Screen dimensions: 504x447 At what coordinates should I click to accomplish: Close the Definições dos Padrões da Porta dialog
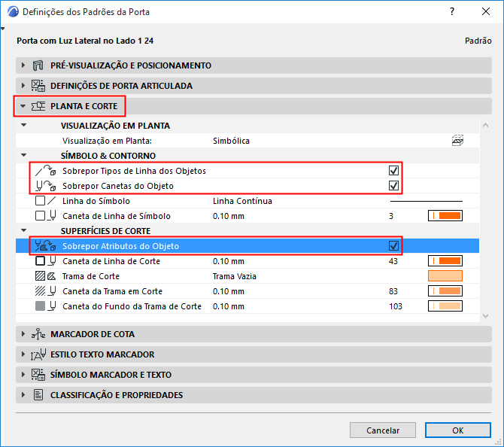486,11
